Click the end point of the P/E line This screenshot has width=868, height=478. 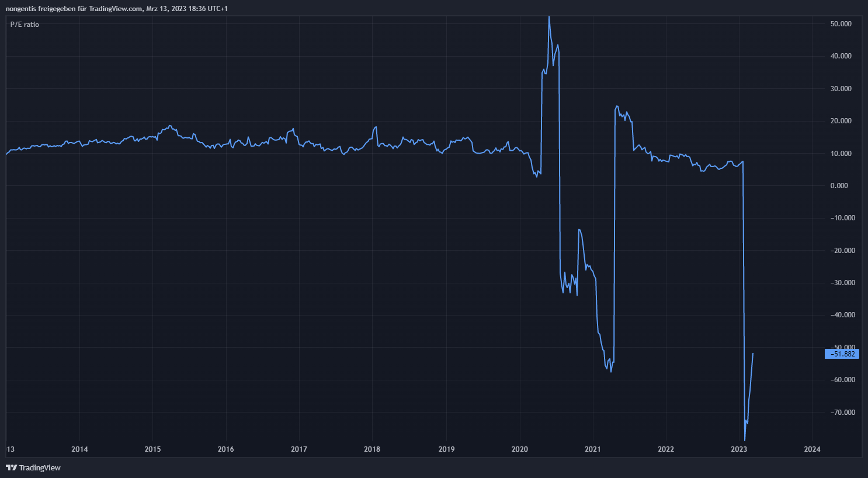pos(753,354)
